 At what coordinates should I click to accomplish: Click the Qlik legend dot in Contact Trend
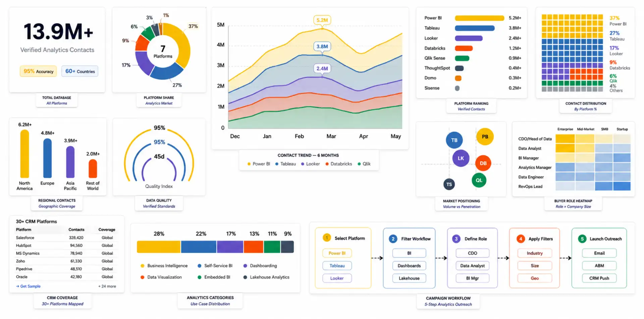pyautogui.click(x=359, y=164)
